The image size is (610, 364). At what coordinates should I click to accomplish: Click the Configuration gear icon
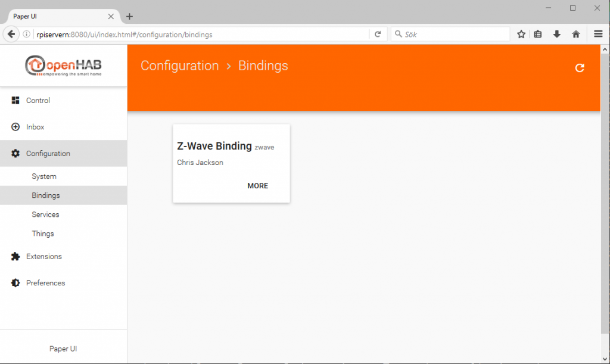pyautogui.click(x=15, y=153)
